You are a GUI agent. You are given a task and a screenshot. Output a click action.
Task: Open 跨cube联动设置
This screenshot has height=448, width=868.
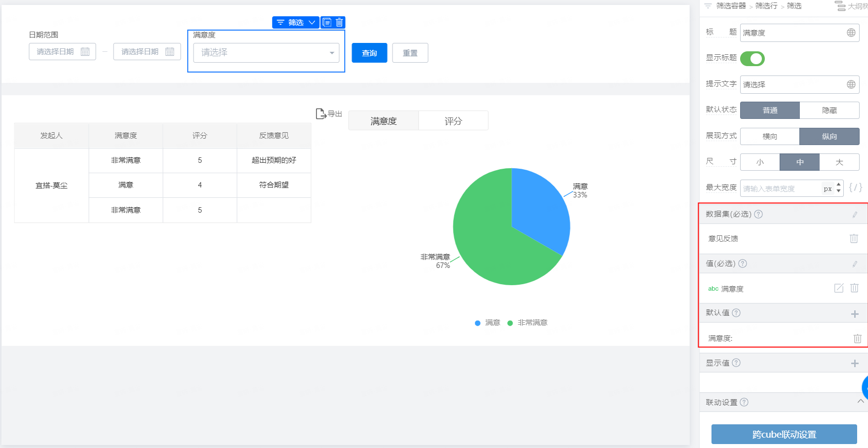tap(784, 434)
